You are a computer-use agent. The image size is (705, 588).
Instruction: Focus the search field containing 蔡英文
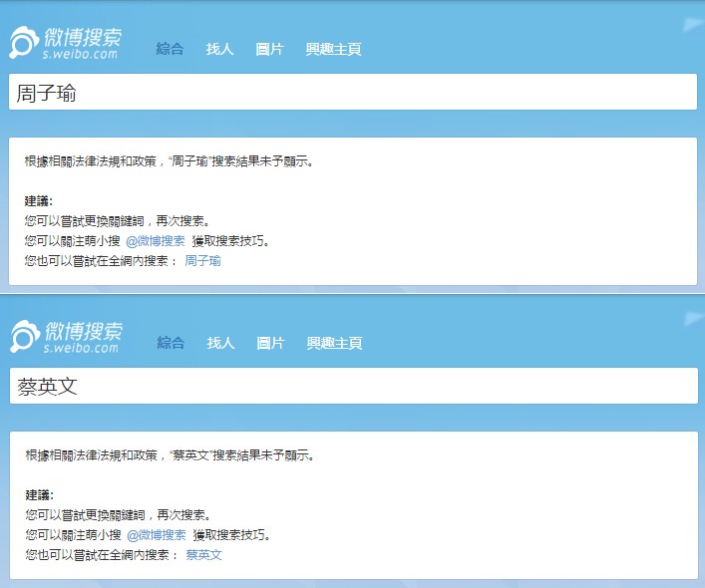(x=354, y=386)
